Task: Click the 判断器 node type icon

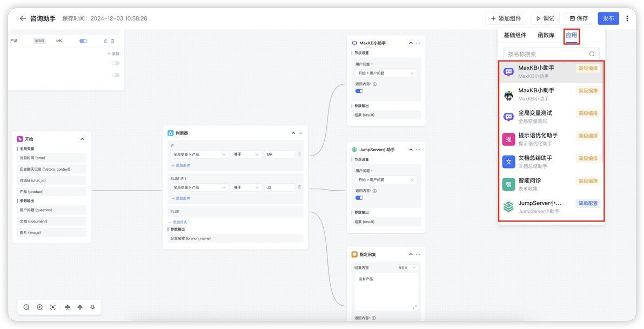Action: [x=170, y=133]
